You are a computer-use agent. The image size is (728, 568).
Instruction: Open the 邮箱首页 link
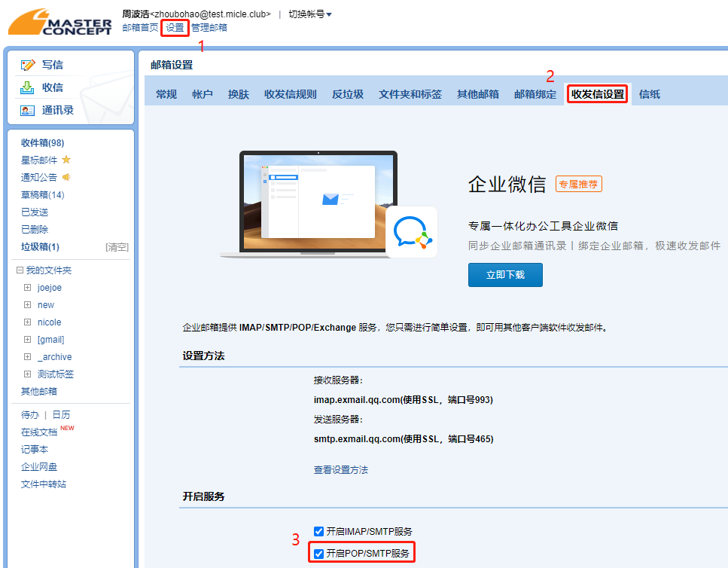(x=140, y=28)
